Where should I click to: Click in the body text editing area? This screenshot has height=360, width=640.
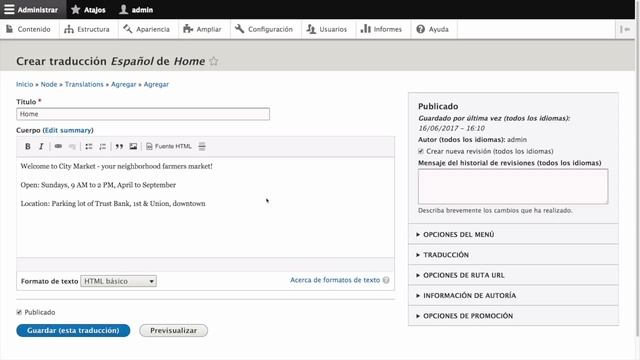pos(205,207)
